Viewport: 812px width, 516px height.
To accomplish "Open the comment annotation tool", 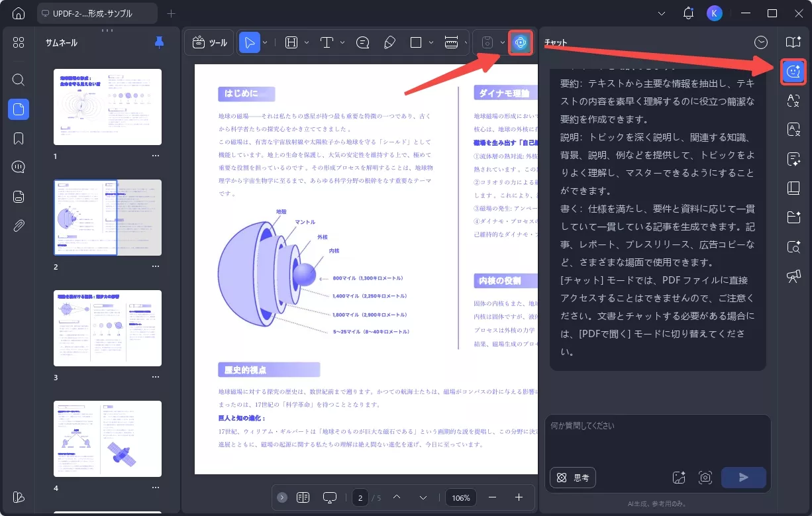I will point(362,42).
